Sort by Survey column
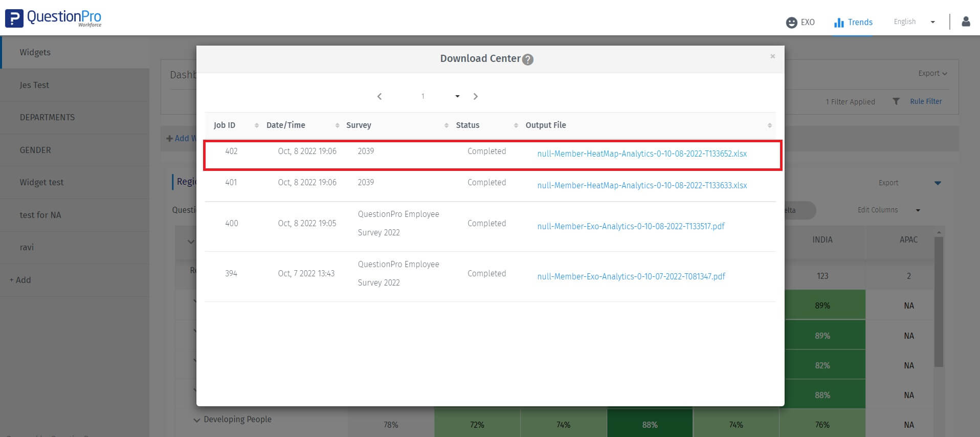 click(447, 125)
